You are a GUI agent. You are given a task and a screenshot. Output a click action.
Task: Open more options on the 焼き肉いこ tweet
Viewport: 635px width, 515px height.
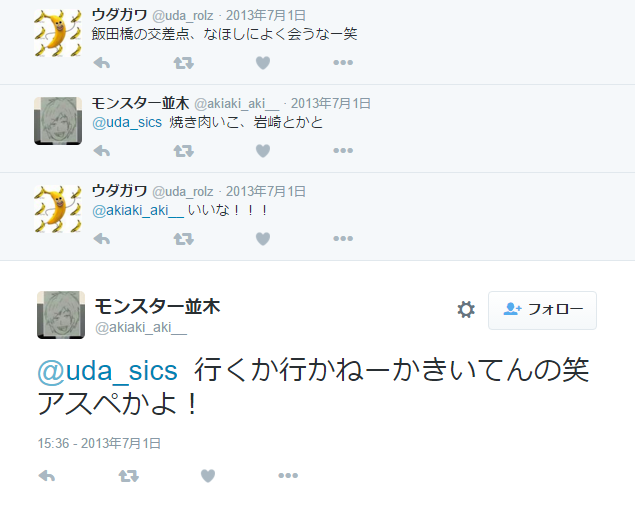click(x=343, y=150)
